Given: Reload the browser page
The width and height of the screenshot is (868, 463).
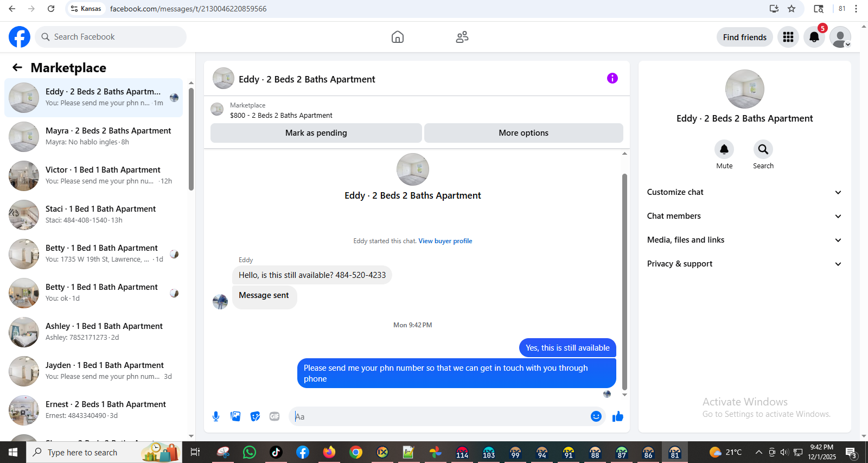Looking at the screenshot, I should (51, 9).
